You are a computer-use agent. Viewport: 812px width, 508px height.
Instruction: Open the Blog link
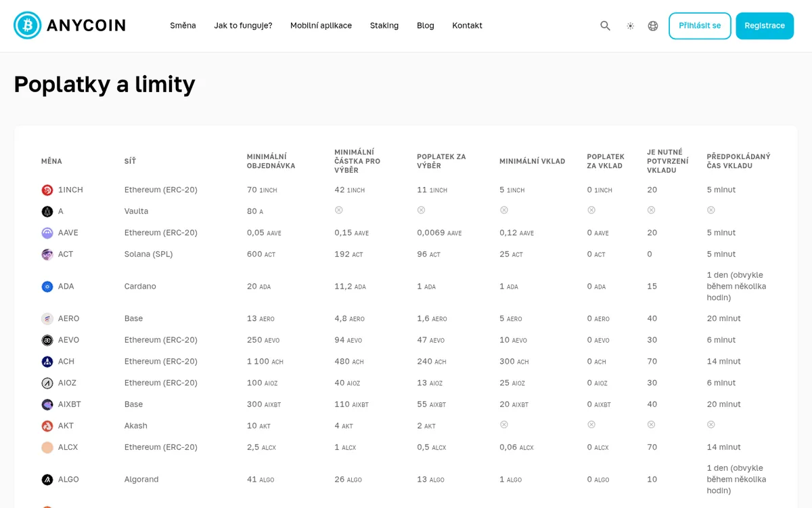[x=426, y=26]
